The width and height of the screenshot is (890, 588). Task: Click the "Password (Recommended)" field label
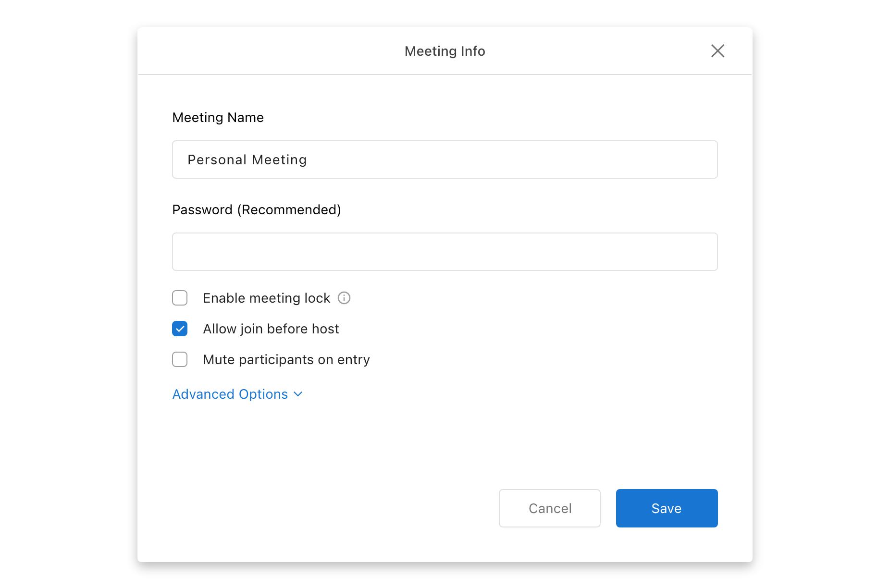[x=257, y=209]
